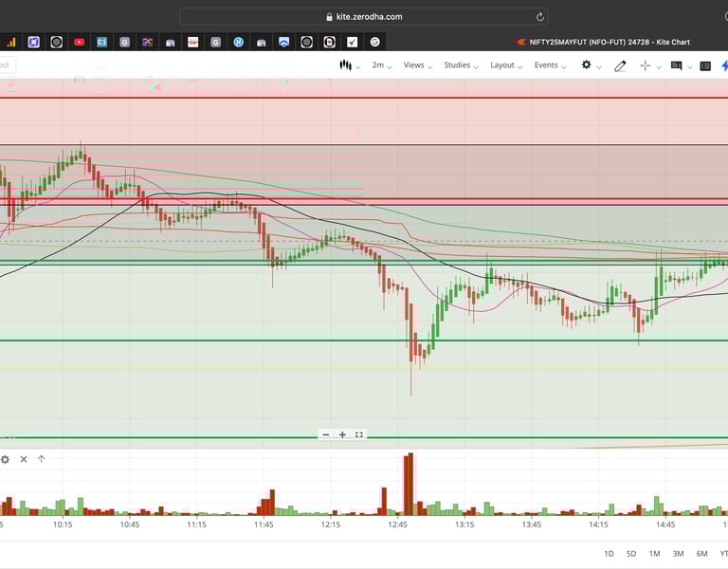728x569 pixels.
Task: Reload the page with refresh icon
Action: [x=540, y=17]
